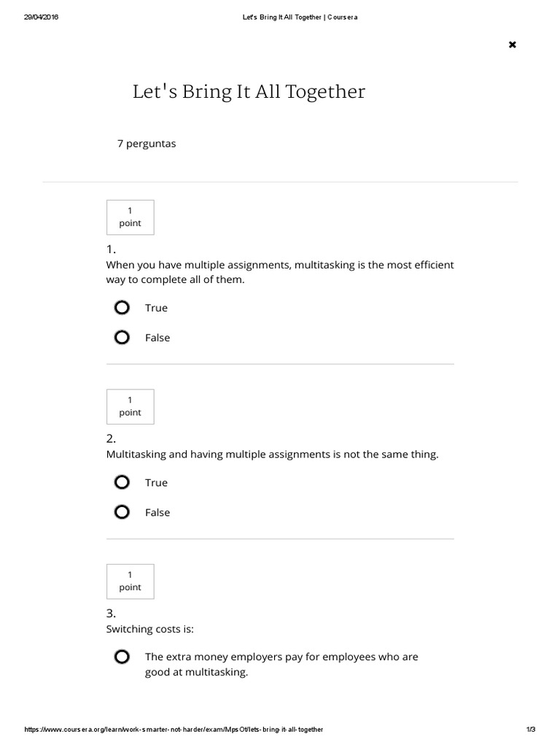The image size is (560, 747).
Task: Click the False label under question 2
Action: 157,512
